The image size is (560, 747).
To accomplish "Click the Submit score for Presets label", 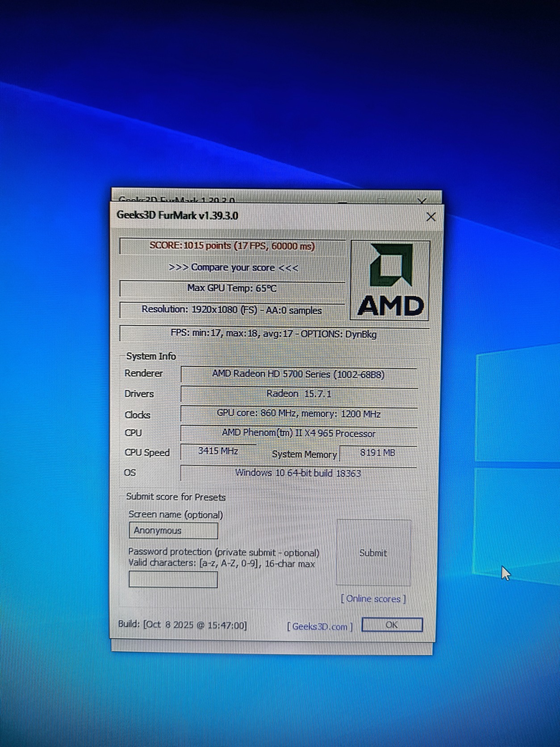I will click(176, 497).
